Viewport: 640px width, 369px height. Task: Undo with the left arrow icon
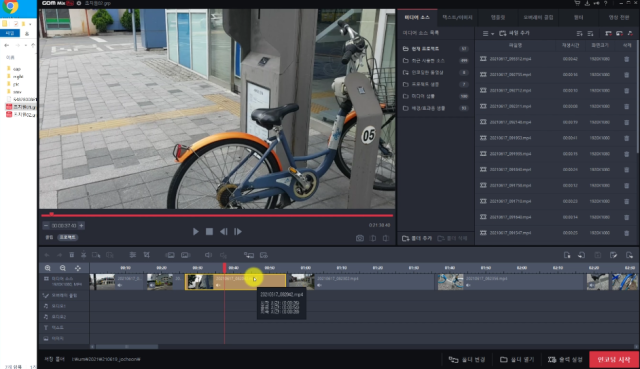click(x=47, y=255)
